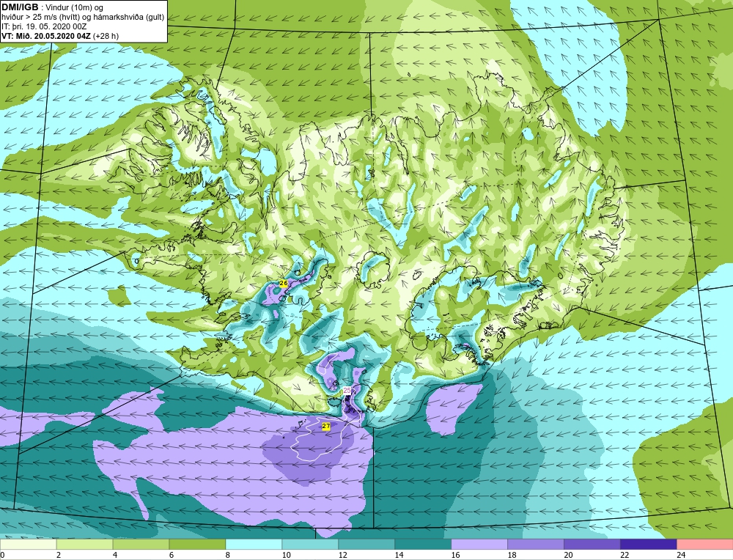The width and height of the screenshot is (733, 560).
Task: Click the DMI/IGB title text
Action: click(x=20, y=7)
